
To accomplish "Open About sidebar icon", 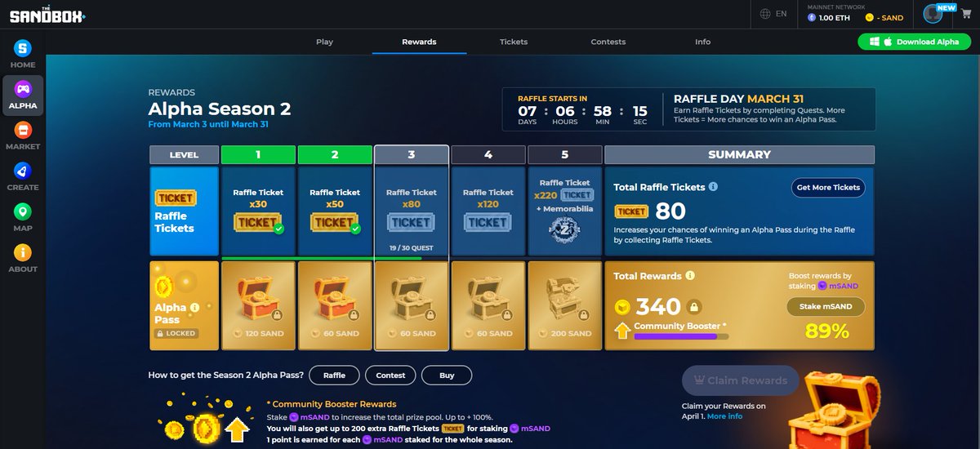I will tap(23, 258).
